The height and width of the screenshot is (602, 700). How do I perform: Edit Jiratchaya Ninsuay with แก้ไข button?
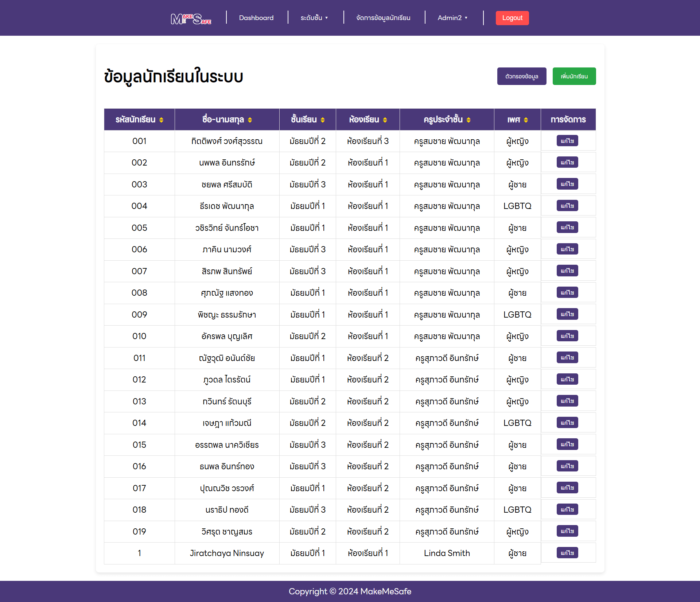(x=567, y=553)
